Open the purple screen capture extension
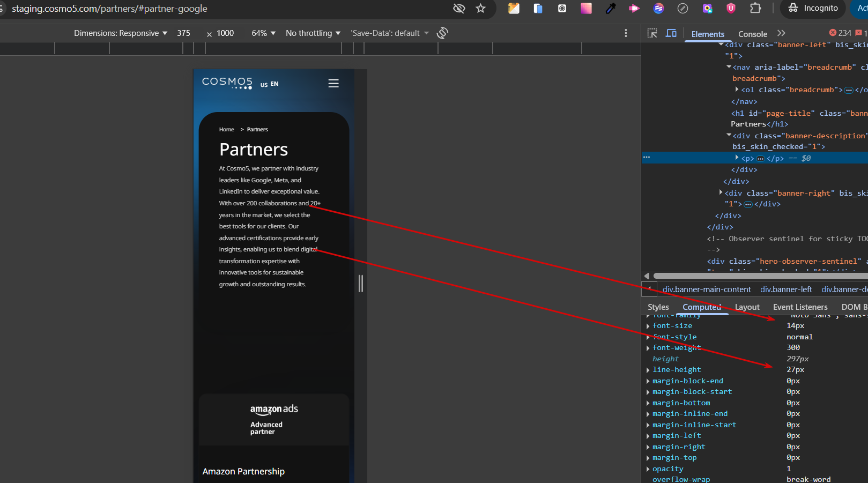Screen dimensions: 868x483 (x=708, y=8)
